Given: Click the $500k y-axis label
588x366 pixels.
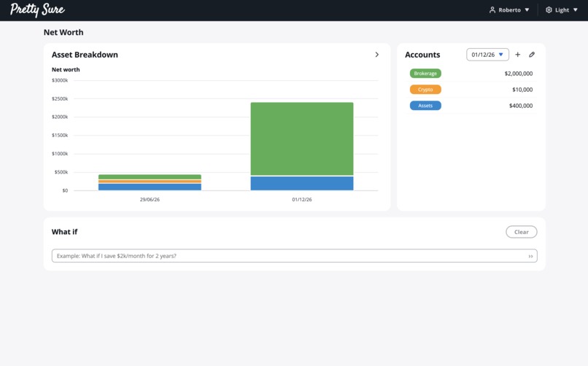Looking at the screenshot, I should (x=61, y=172).
